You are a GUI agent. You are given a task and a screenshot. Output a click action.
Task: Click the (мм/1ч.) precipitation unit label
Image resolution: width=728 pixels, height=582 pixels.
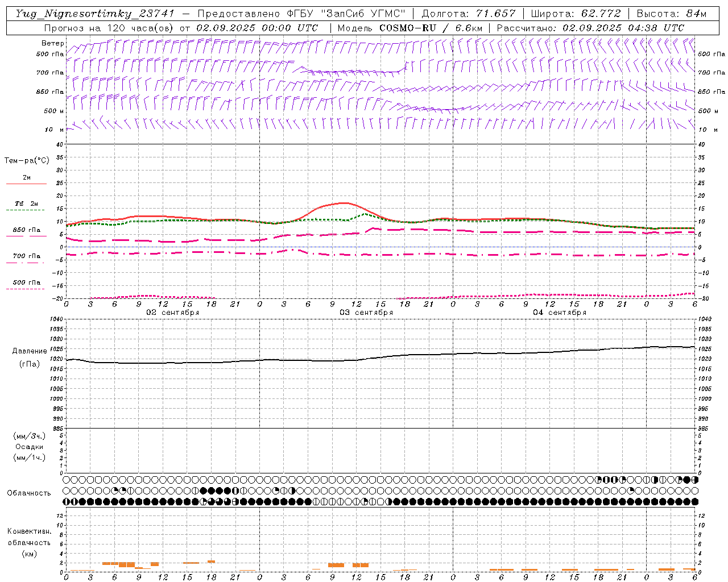(30, 458)
